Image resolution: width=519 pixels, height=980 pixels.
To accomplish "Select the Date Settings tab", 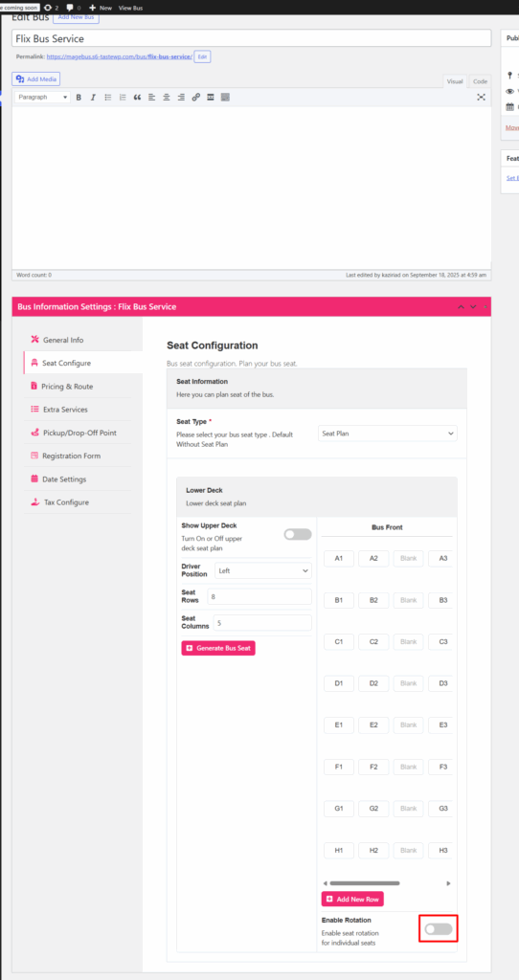I will tap(64, 479).
